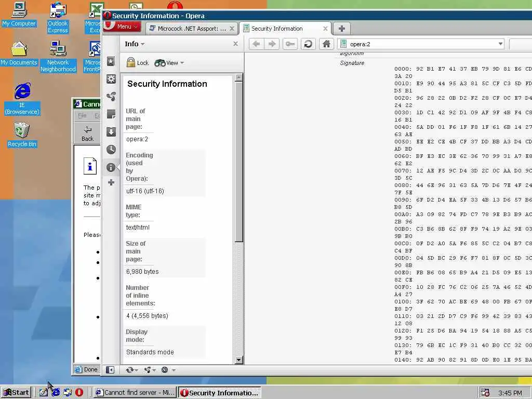Click the system tray scheduler icon
The width and height of the screenshot is (532, 399).
485,393
